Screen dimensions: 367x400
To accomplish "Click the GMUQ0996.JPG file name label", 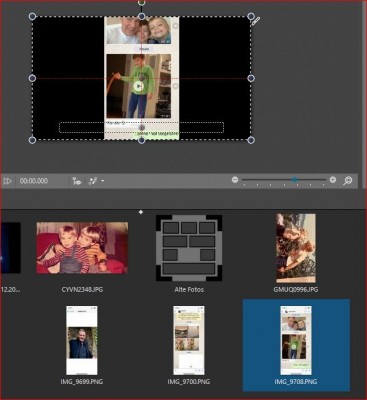I will coord(296,290).
